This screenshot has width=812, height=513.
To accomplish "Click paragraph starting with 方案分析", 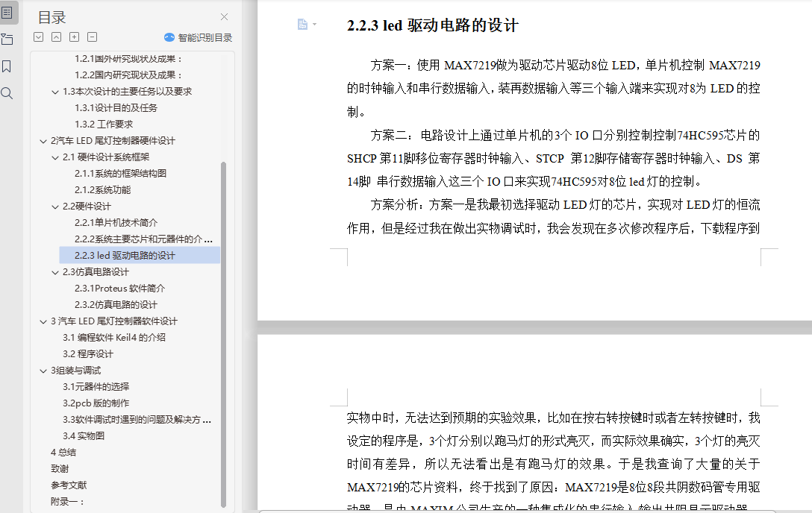I will click(x=554, y=217).
